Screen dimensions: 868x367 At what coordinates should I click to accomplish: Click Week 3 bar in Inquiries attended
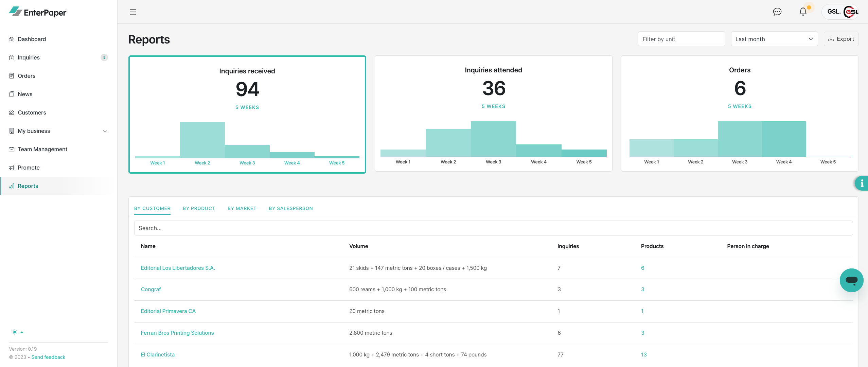pos(493,139)
